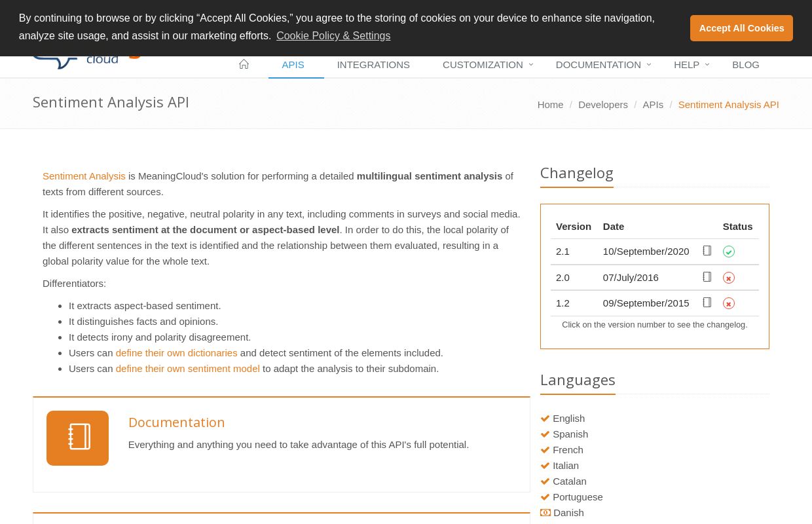Click the checkmark icon beside Catalan
Screen dimensions: 812x524
[545, 481]
